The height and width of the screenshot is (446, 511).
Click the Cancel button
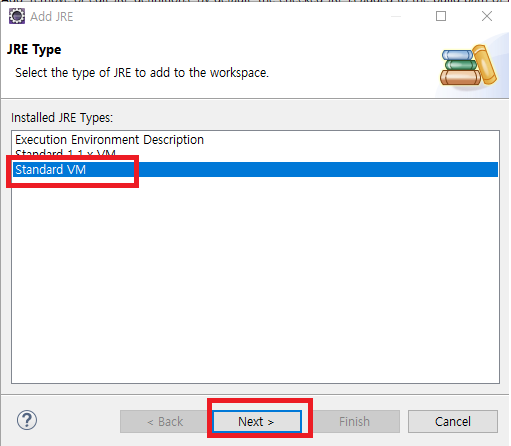pyautogui.click(x=453, y=422)
